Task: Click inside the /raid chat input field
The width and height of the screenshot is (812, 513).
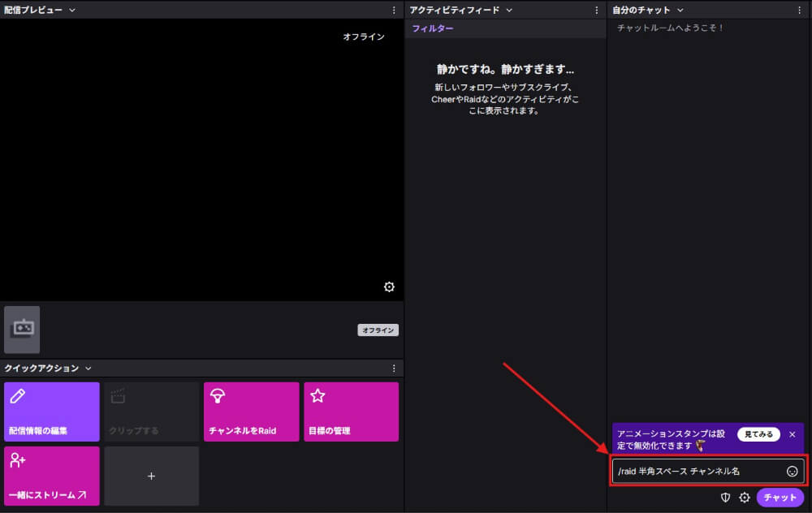Action: (x=698, y=471)
